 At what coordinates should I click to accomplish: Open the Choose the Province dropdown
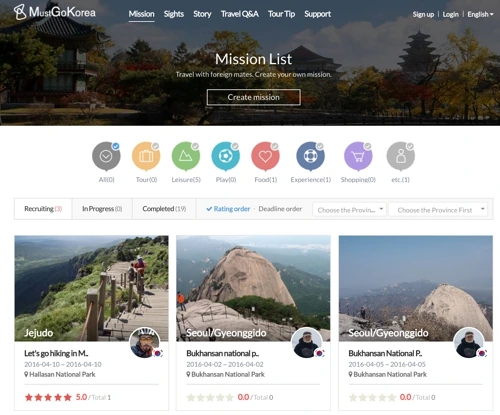click(x=349, y=210)
